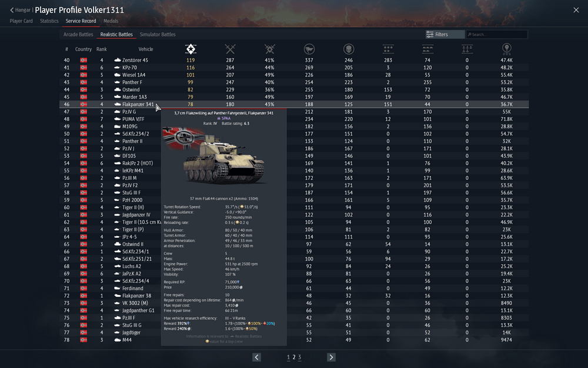Screen dimensions: 588x368
Task: Sort by Rank column header
Action: click(101, 49)
